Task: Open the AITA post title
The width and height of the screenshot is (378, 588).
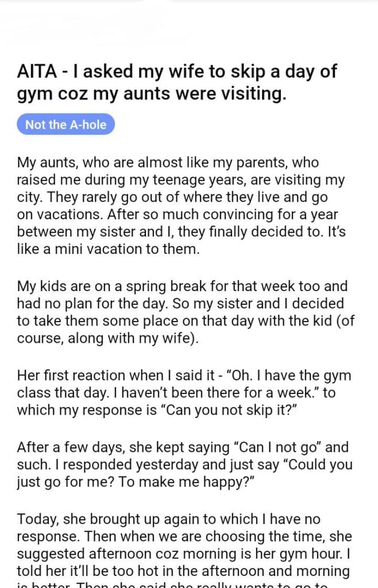Action: point(176,82)
